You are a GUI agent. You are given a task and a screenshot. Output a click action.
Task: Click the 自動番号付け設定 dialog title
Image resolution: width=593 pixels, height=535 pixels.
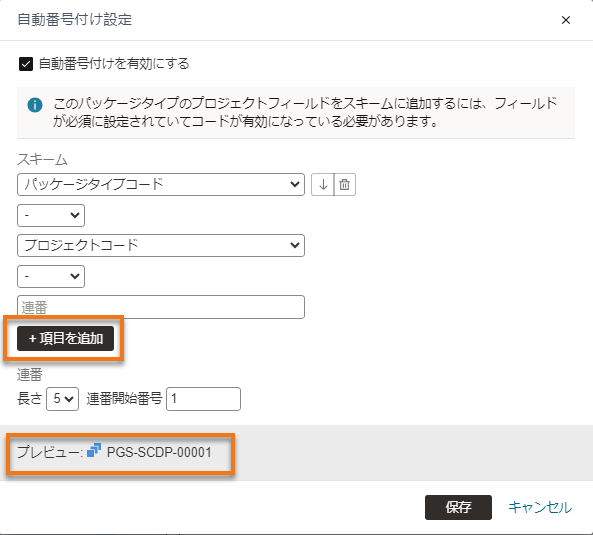tap(75, 20)
